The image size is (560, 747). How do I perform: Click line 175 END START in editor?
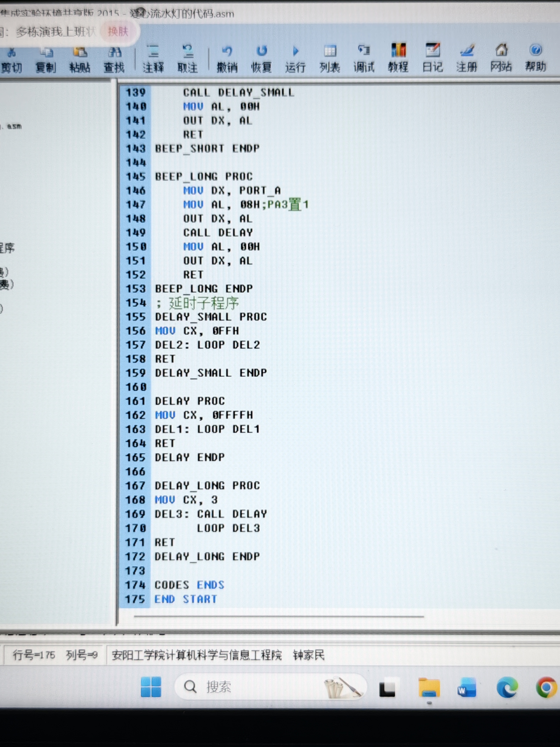click(186, 599)
